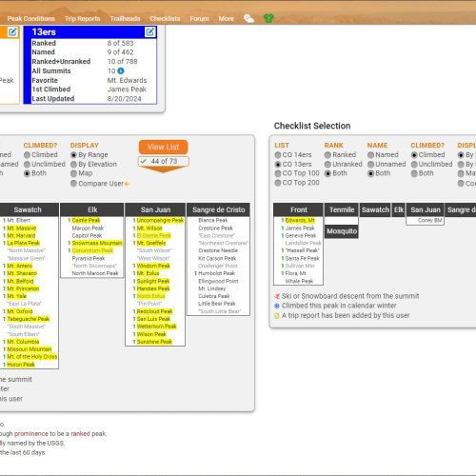
Task: Open Uncompahgre Peak in San Juan list
Action: pos(160,220)
